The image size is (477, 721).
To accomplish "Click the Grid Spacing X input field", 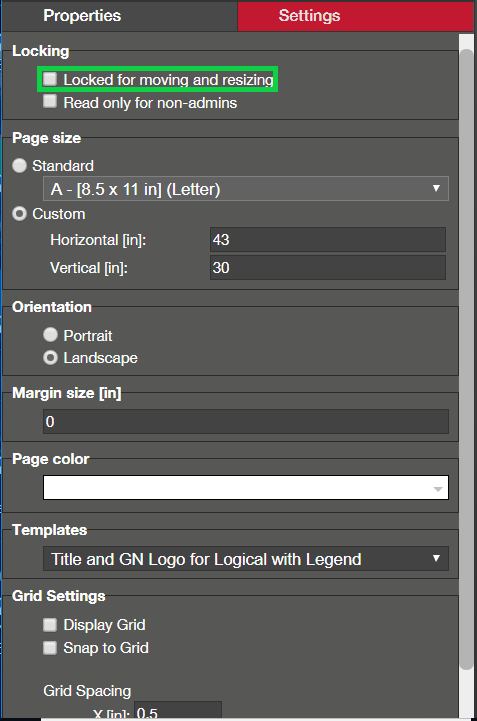I will coord(178,711).
